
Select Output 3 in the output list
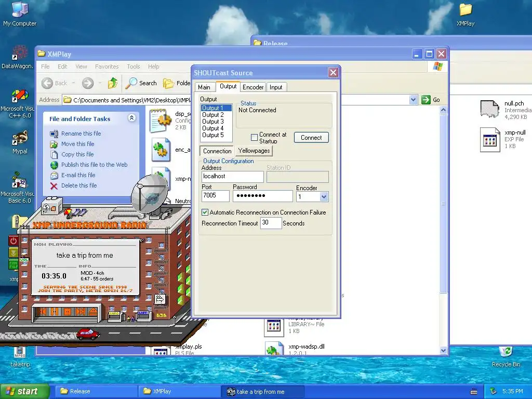point(216,122)
